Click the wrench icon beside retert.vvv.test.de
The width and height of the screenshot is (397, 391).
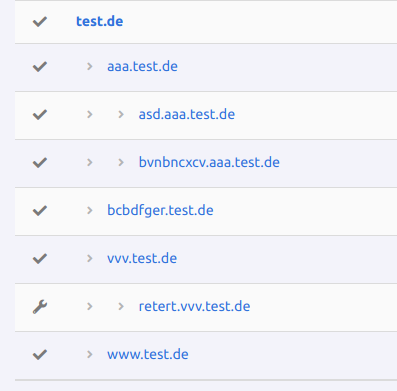(x=40, y=307)
